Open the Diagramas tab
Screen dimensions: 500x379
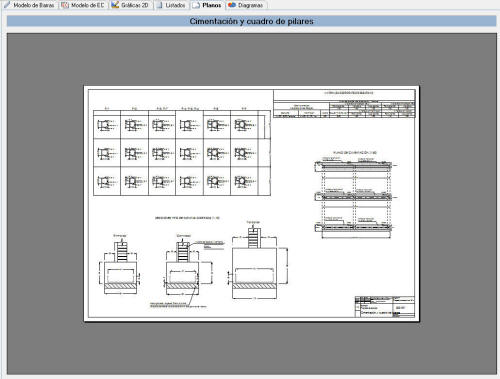coord(250,5)
